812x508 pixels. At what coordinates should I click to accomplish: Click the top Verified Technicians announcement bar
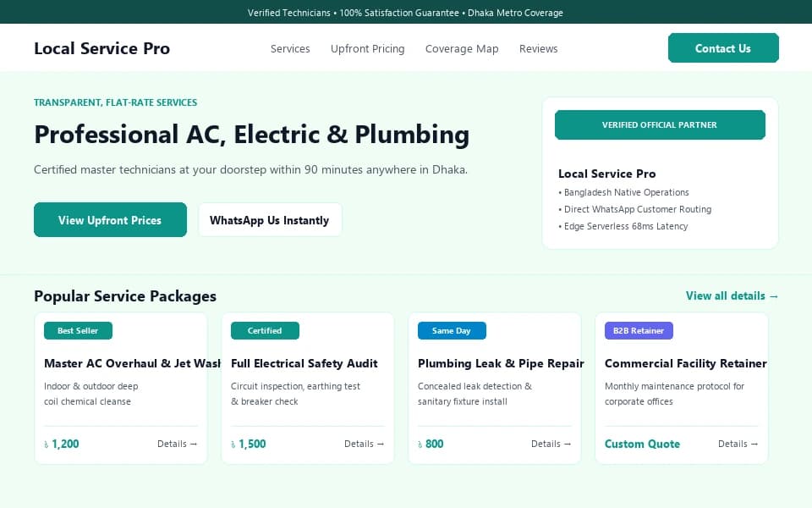coord(406,12)
